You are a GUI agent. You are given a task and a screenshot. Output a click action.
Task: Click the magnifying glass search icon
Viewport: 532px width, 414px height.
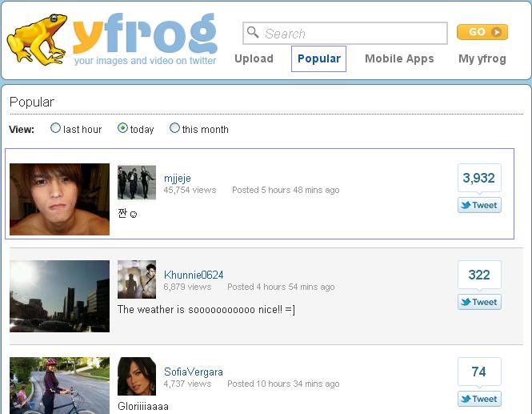(x=253, y=33)
